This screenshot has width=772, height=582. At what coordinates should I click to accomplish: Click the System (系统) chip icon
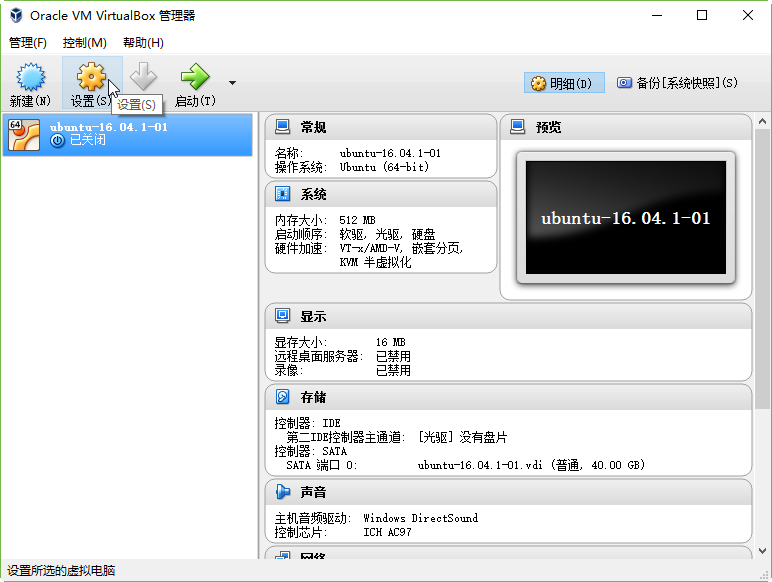point(283,194)
